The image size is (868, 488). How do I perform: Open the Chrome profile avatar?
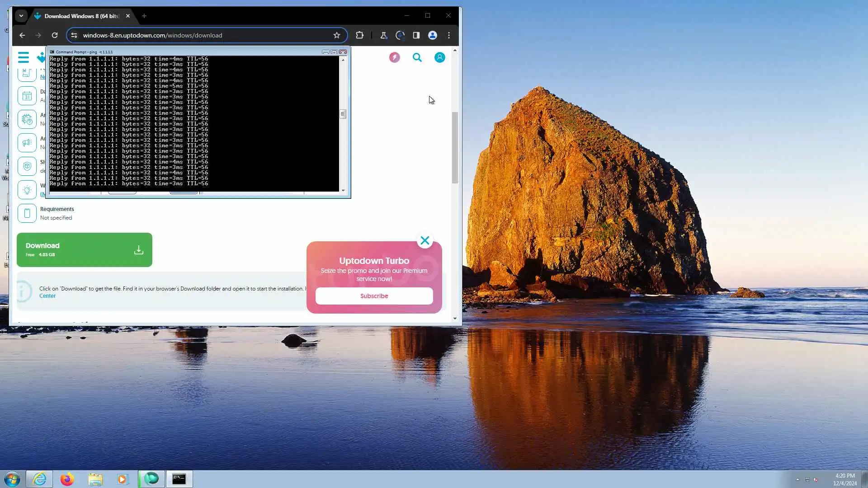click(x=432, y=35)
